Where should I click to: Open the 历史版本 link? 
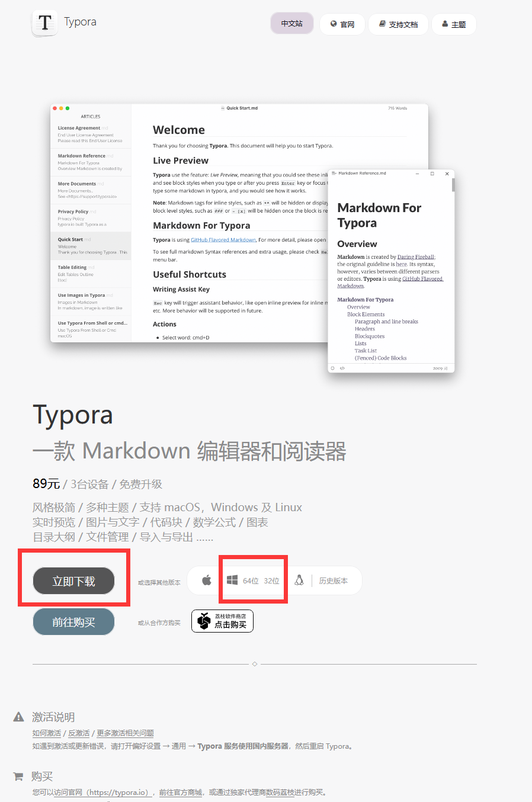tap(334, 581)
